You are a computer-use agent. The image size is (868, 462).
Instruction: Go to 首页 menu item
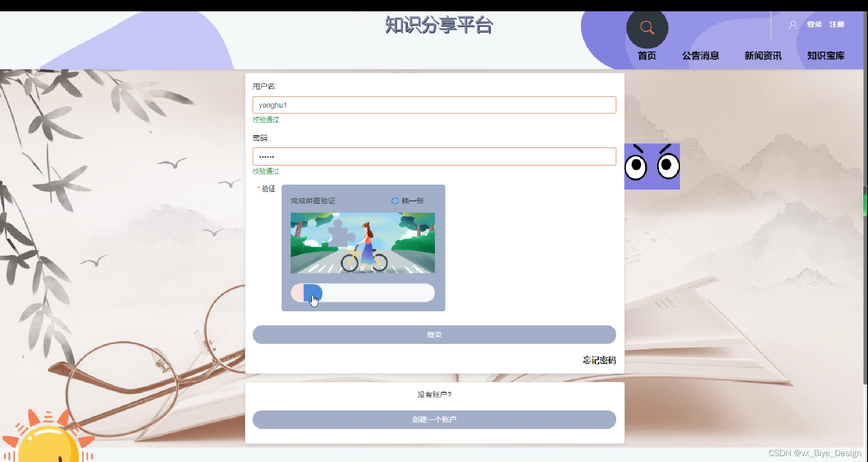tap(647, 56)
